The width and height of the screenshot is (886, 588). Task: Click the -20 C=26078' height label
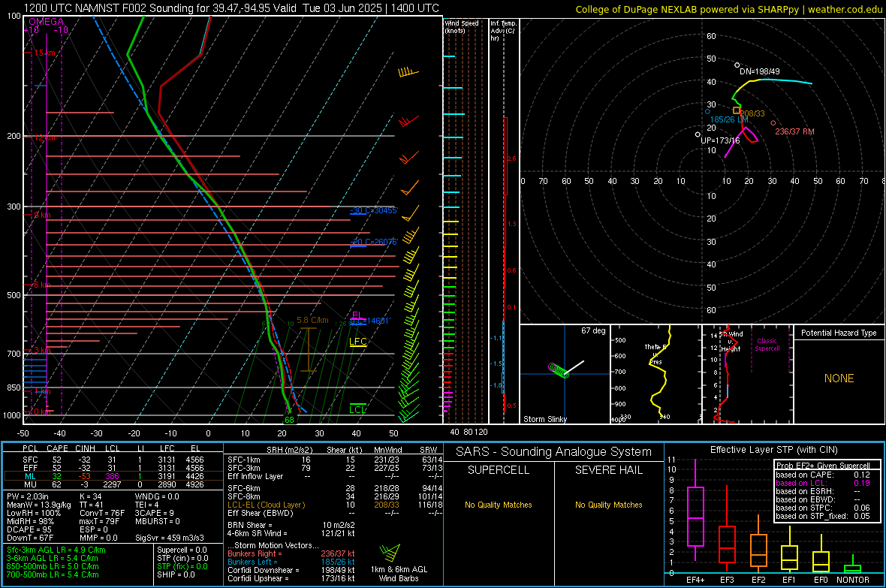click(x=373, y=241)
